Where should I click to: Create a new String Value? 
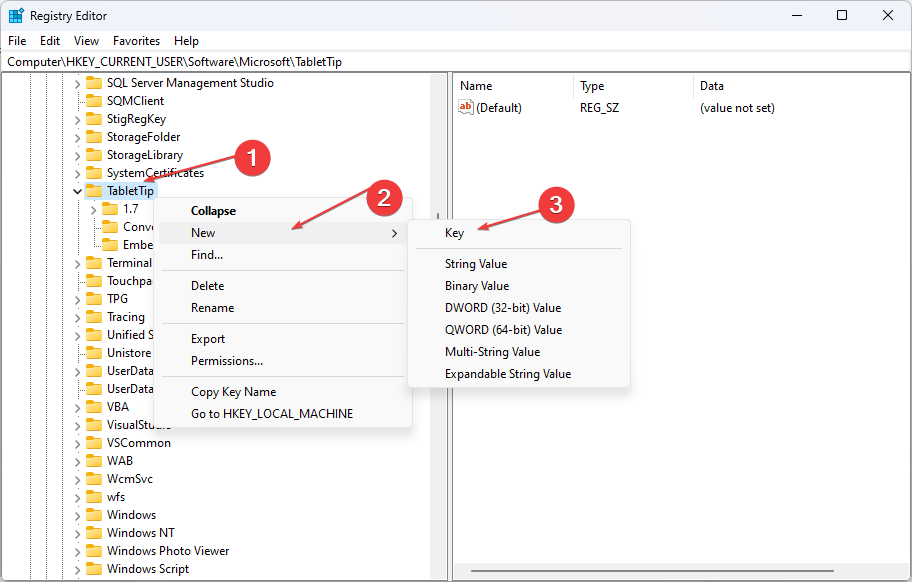[519, 264]
